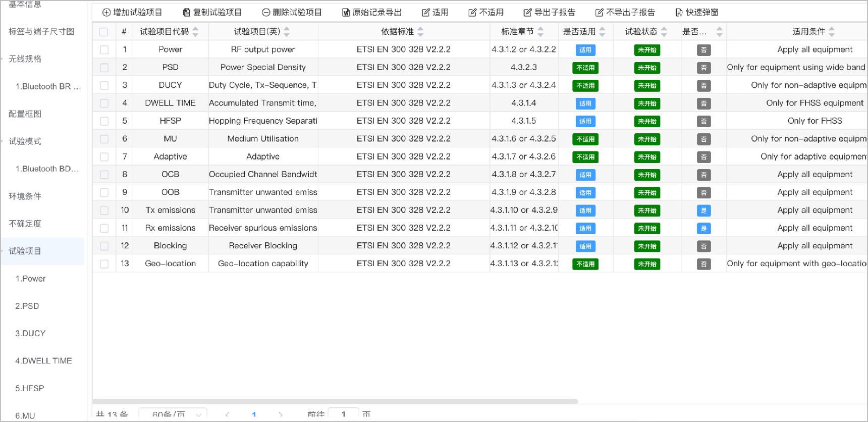Check the box for the Power row

[104, 49]
